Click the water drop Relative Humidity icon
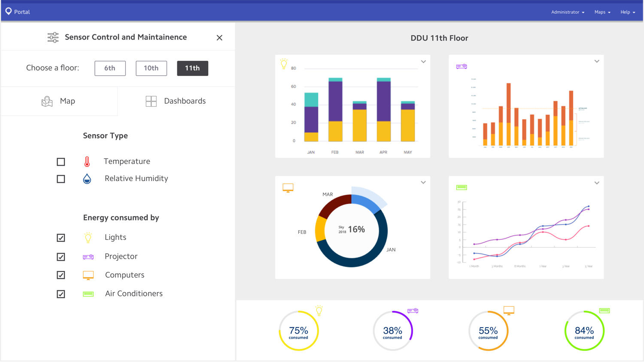The image size is (644, 362). [87, 179]
